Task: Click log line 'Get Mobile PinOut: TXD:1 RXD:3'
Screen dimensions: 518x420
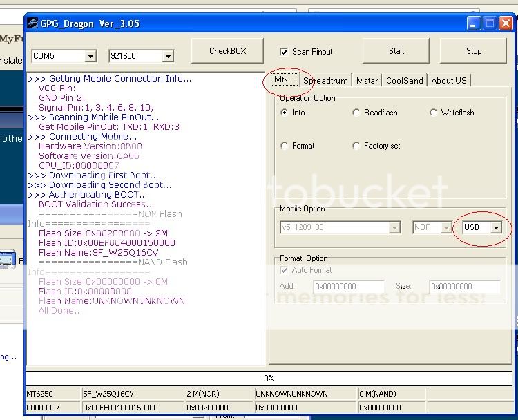Action: [x=109, y=126]
